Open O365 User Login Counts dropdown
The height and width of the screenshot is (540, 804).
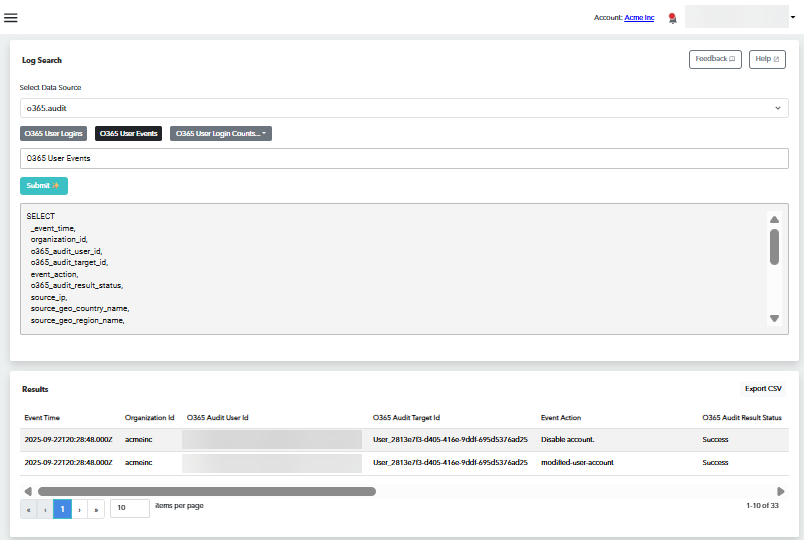(220, 133)
